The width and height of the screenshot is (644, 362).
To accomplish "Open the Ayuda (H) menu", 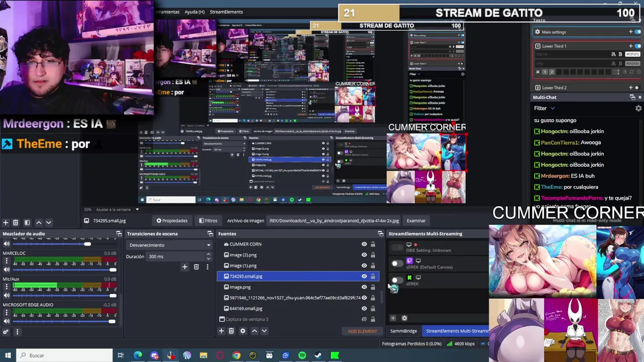I will coord(194,12).
